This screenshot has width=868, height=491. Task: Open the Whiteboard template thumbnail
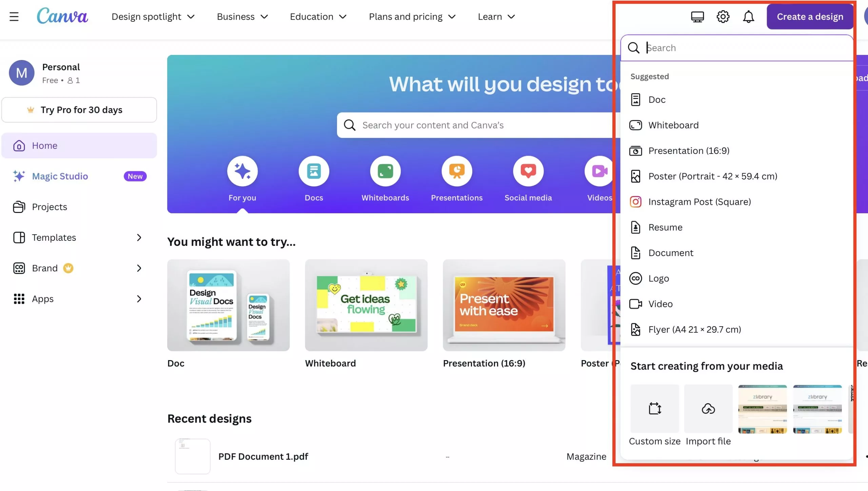click(366, 305)
